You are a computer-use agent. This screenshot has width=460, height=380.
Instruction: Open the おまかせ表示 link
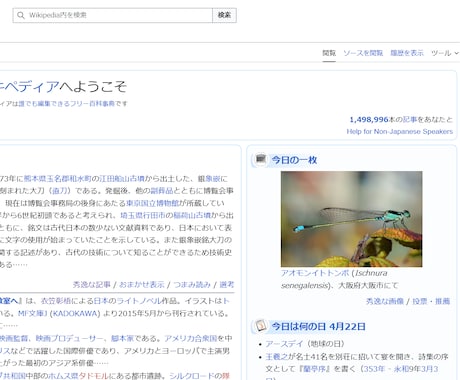(142, 285)
